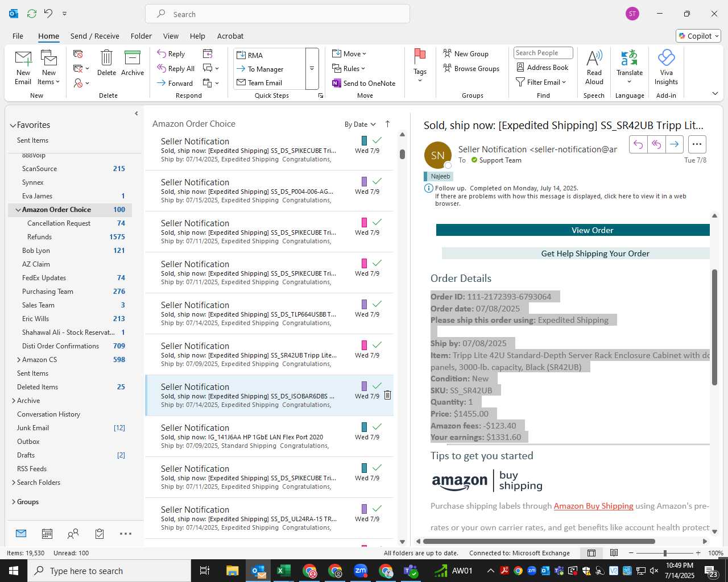The height and width of the screenshot is (582, 728).
Task: Switch to the Folder tab
Action: pyautogui.click(x=141, y=36)
